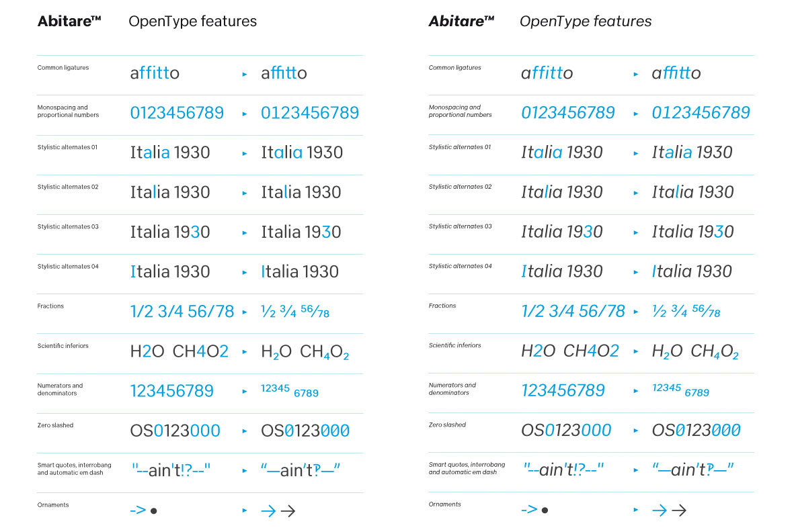Image resolution: width=796 pixels, height=532 pixels.
Task: Click the H₂O CH₄O₂ subscript sample in left panel
Action: pos(305,352)
